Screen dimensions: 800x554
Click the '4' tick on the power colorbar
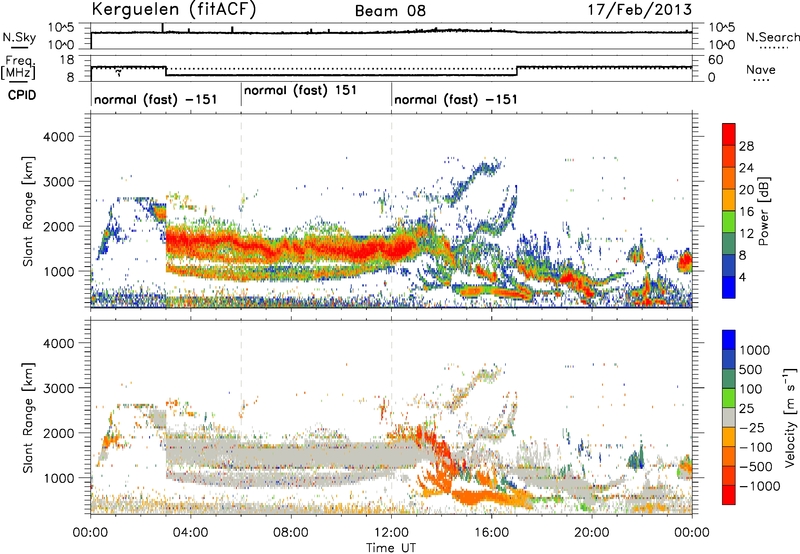pyautogui.click(x=742, y=277)
